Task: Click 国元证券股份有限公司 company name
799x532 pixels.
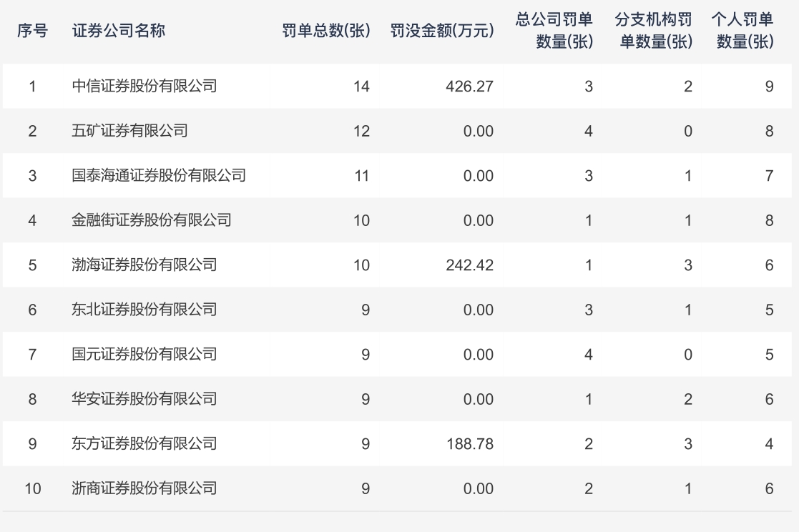Action: click(x=144, y=354)
